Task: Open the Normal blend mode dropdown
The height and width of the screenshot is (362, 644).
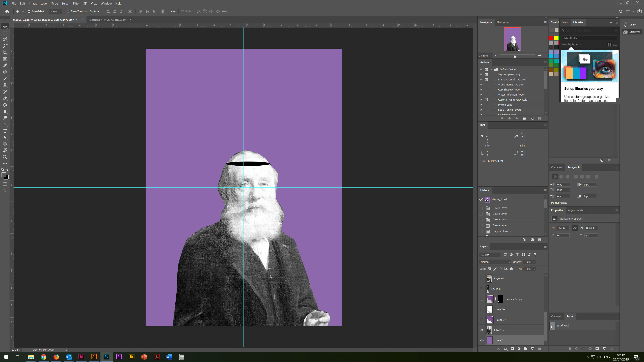Action: pos(495,262)
